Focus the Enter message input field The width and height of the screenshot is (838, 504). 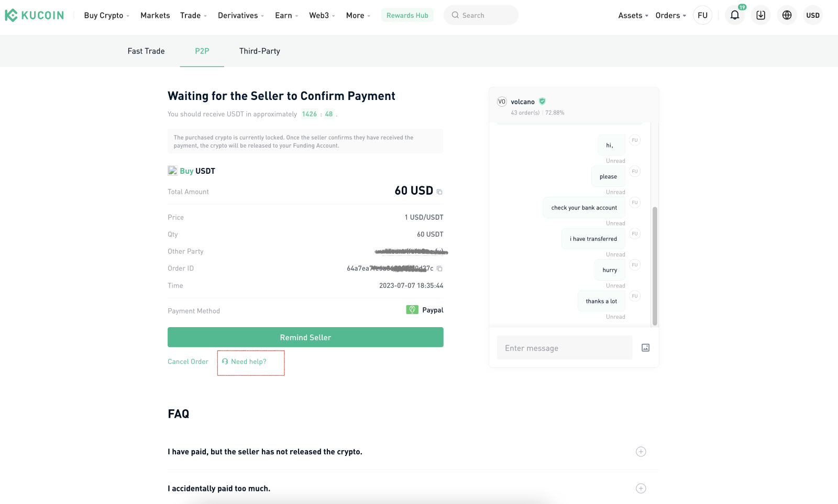tap(565, 348)
